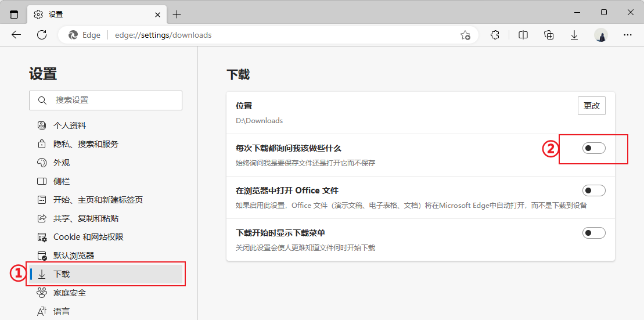644x320 pixels.
Task: Go to Cookie 和网站权限 section
Action: [x=88, y=237]
